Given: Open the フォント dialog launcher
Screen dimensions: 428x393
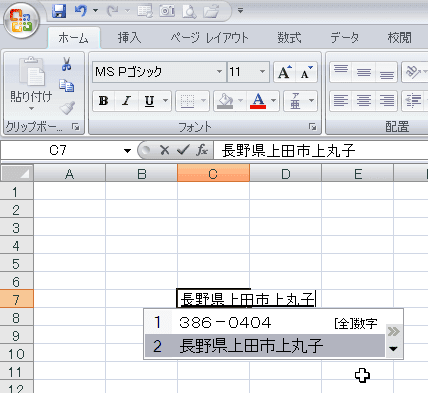Looking at the screenshot, I should click(313, 127).
